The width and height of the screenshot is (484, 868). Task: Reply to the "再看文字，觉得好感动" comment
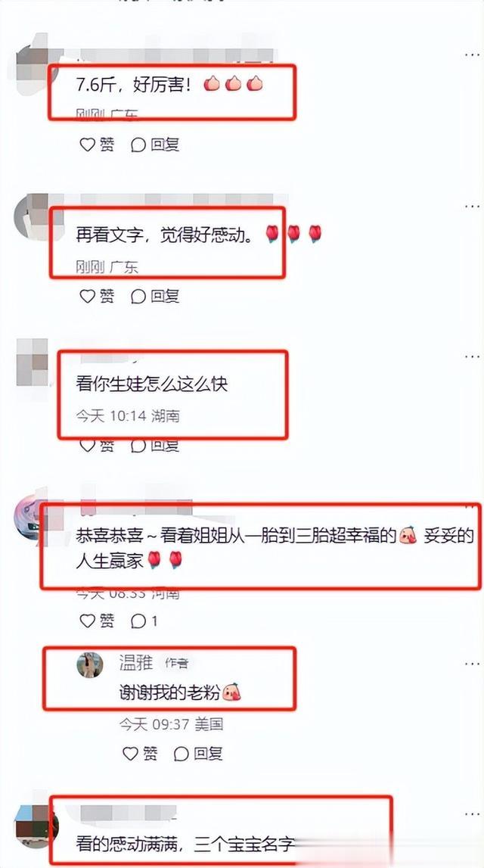point(155,296)
